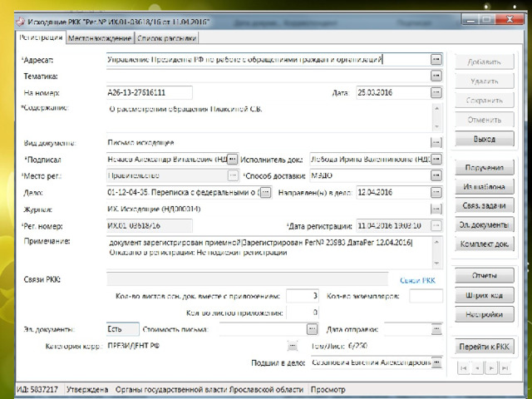Open the Вид документа selector button
The image size is (532, 399).
pyautogui.click(x=436, y=142)
